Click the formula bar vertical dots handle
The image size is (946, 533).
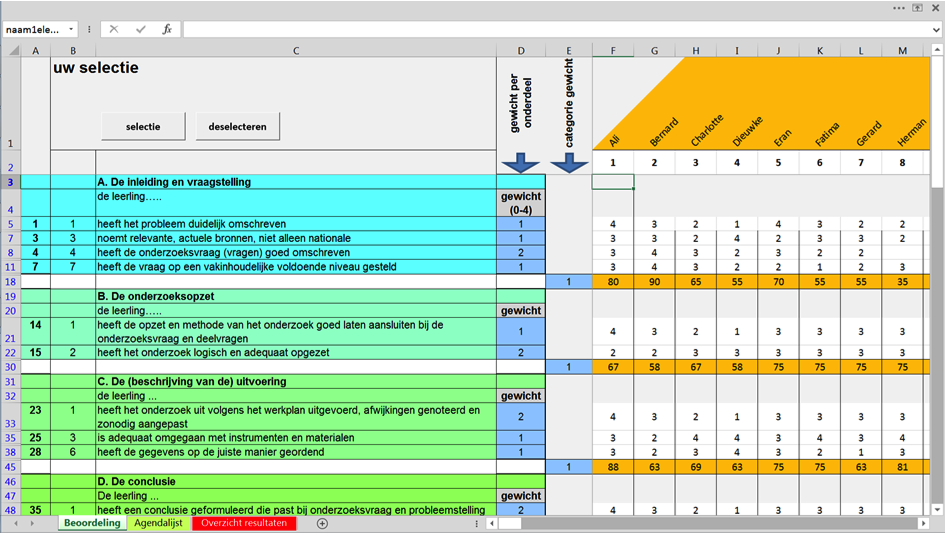89,29
